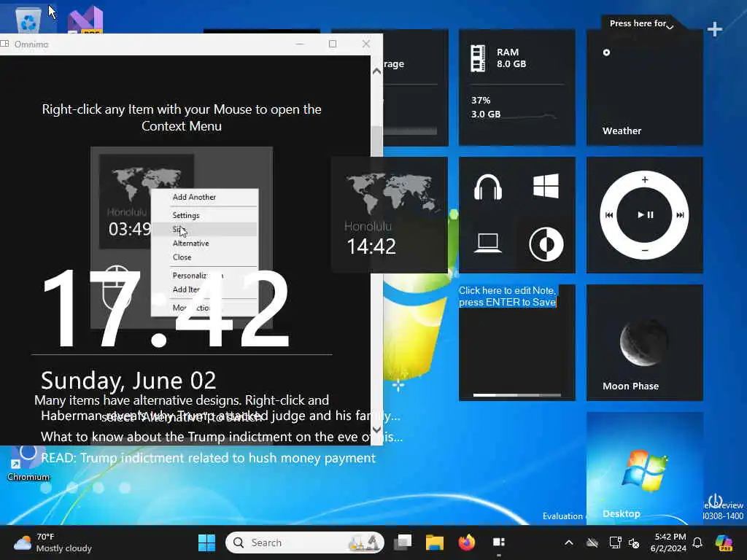Open the Windows Start button
The width and height of the screenshot is (747, 560).
(x=206, y=542)
